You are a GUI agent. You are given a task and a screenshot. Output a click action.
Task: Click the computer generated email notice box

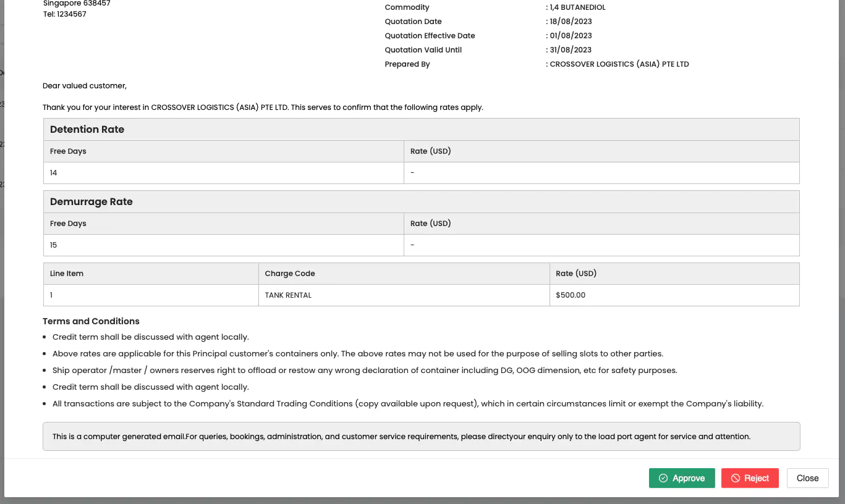(x=421, y=437)
